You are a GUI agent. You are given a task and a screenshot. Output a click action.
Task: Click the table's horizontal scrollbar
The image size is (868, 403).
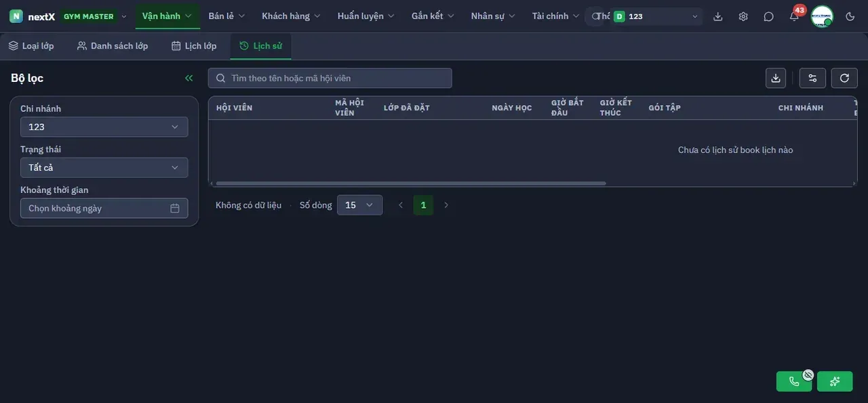point(411,183)
